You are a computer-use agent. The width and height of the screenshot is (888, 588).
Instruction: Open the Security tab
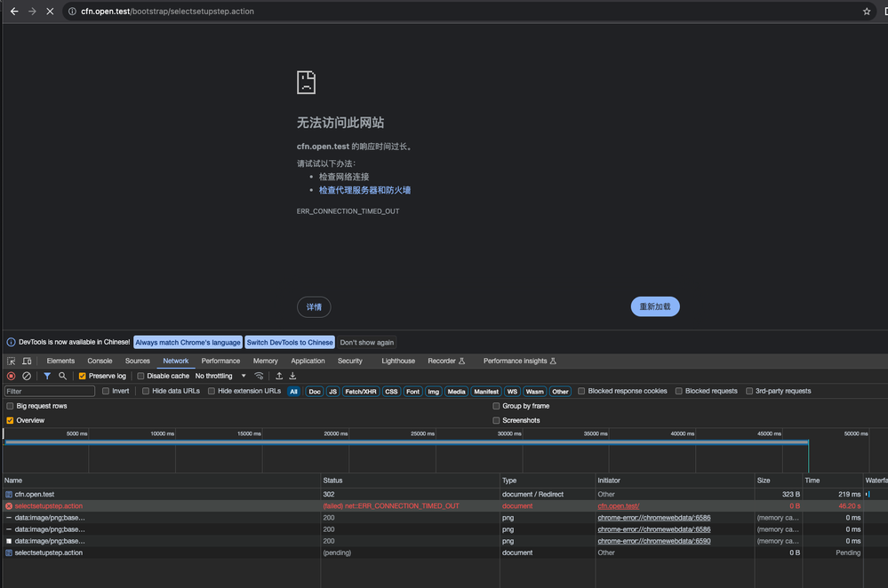[x=350, y=362]
